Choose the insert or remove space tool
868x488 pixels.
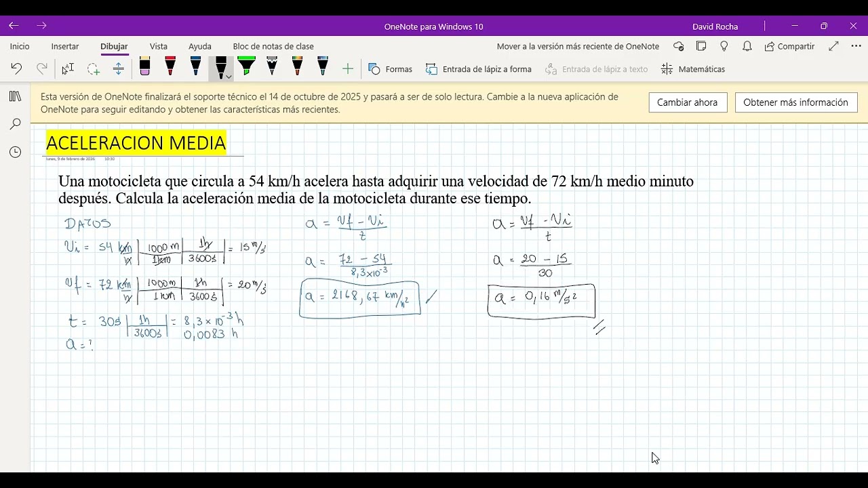(119, 68)
